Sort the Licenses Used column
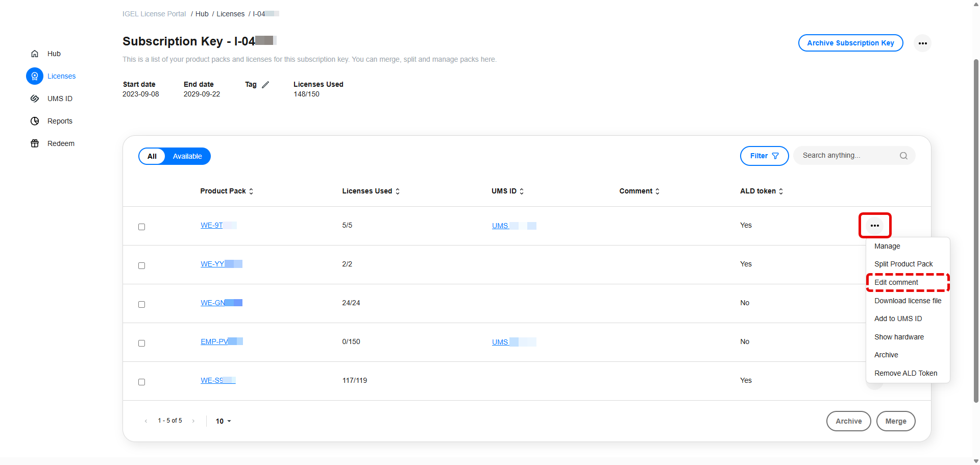This screenshot has width=980, height=465. [x=398, y=191]
